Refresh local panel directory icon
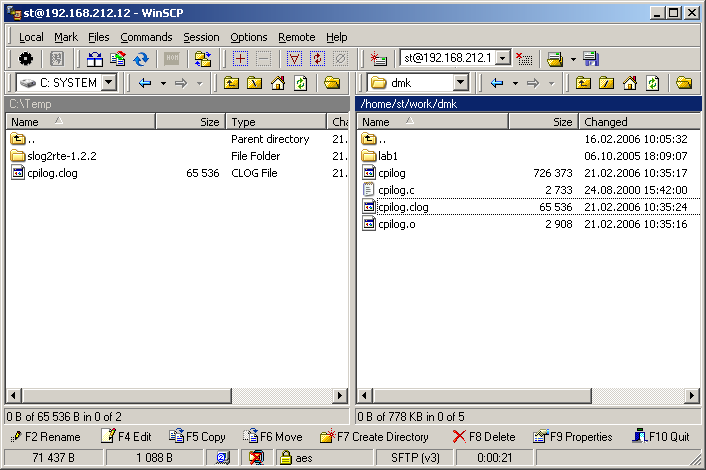The width and height of the screenshot is (706, 470). (x=301, y=83)
